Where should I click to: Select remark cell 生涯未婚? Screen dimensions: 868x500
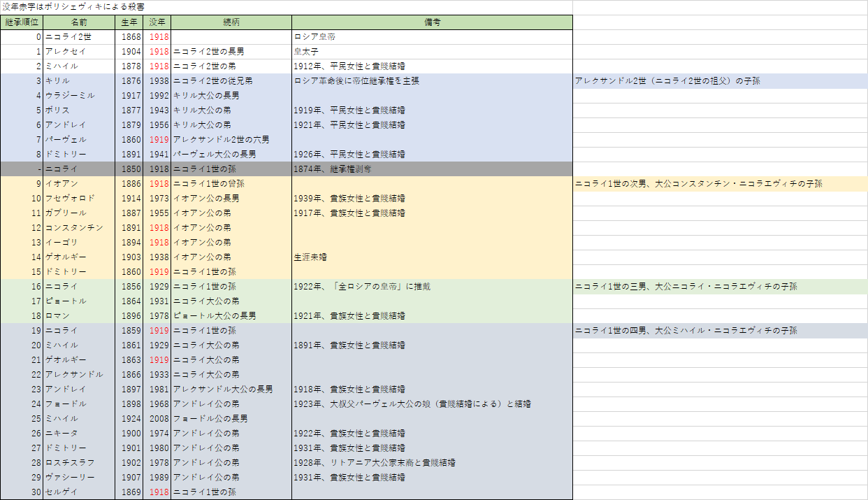click(x=433, y=257)
